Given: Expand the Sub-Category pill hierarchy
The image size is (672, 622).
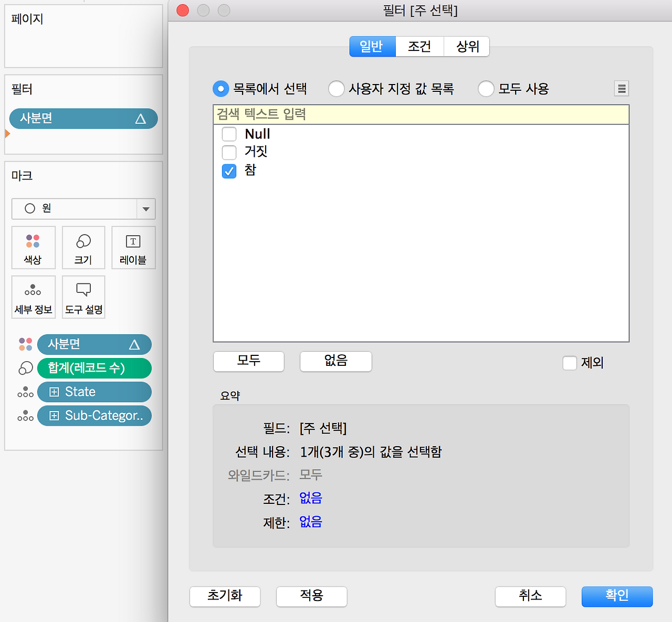Looking at the screenshot, I should 54,416.
